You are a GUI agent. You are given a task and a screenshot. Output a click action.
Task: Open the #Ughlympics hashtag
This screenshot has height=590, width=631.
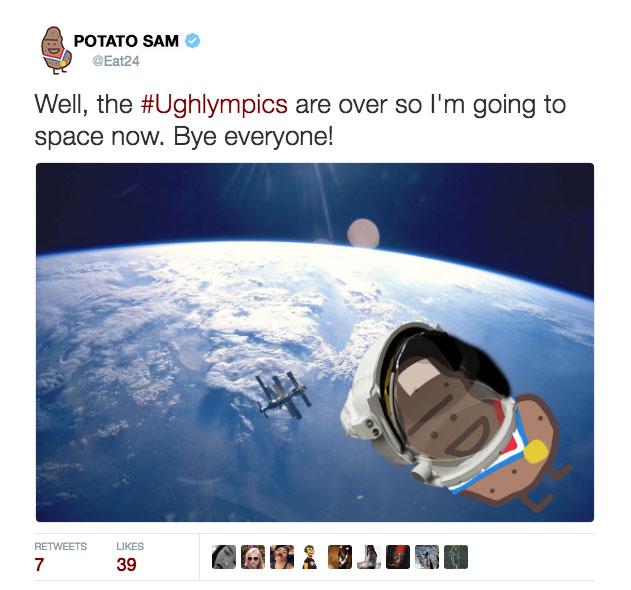(x=214, y=104)
